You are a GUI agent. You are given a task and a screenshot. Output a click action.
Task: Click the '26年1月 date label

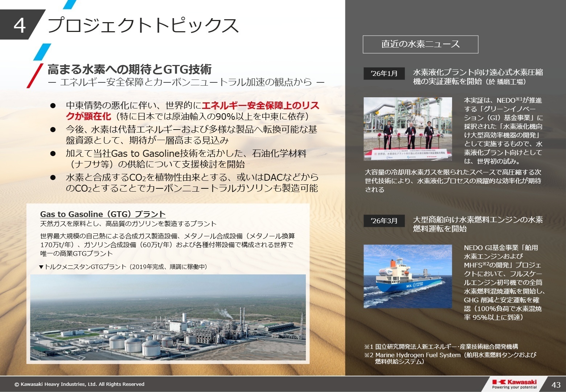click(384, 73)
